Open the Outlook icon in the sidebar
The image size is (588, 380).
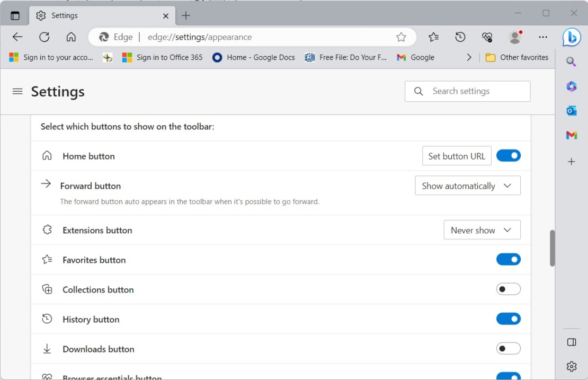click(572, 111)
